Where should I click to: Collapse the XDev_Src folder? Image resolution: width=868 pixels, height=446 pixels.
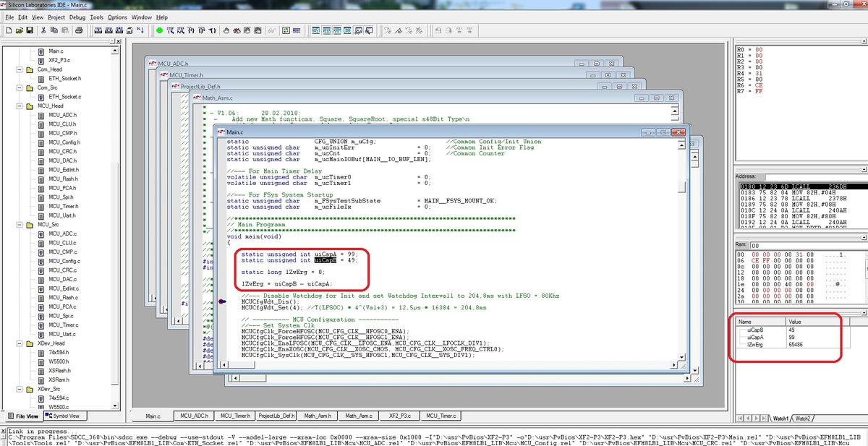[x=20, y=389]
